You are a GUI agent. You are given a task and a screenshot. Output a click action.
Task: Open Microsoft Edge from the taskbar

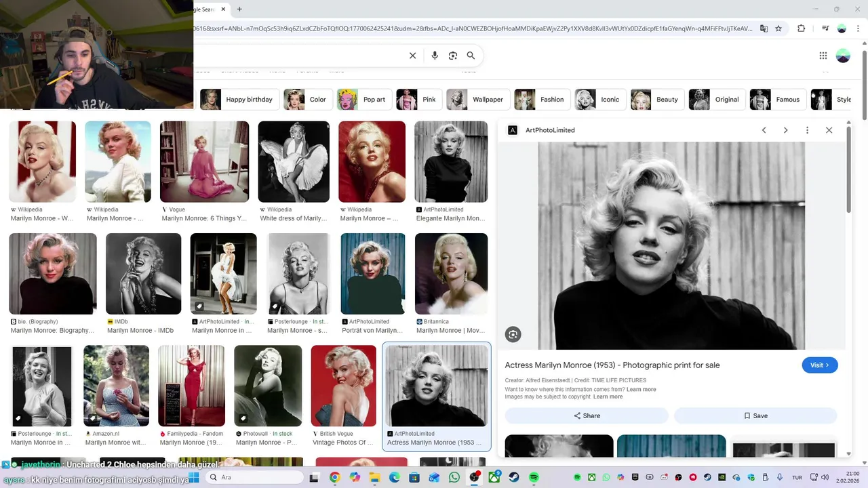(x=395, y=477)
